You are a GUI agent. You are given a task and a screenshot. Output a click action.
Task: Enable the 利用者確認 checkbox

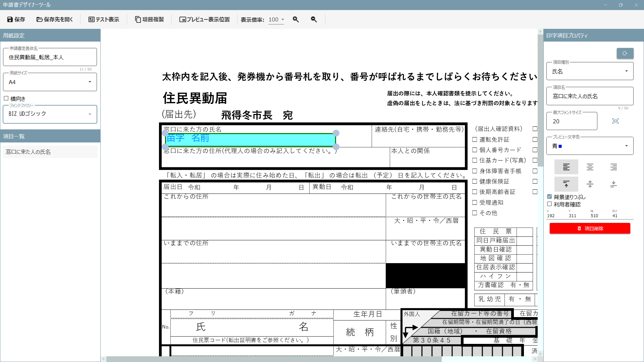point(549,204)
